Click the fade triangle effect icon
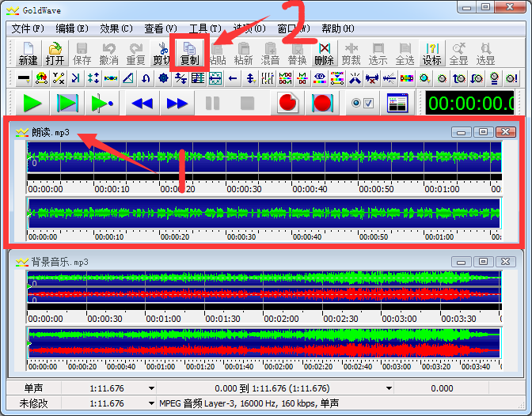This screenshot has width=532, height=416. [128, 78]
